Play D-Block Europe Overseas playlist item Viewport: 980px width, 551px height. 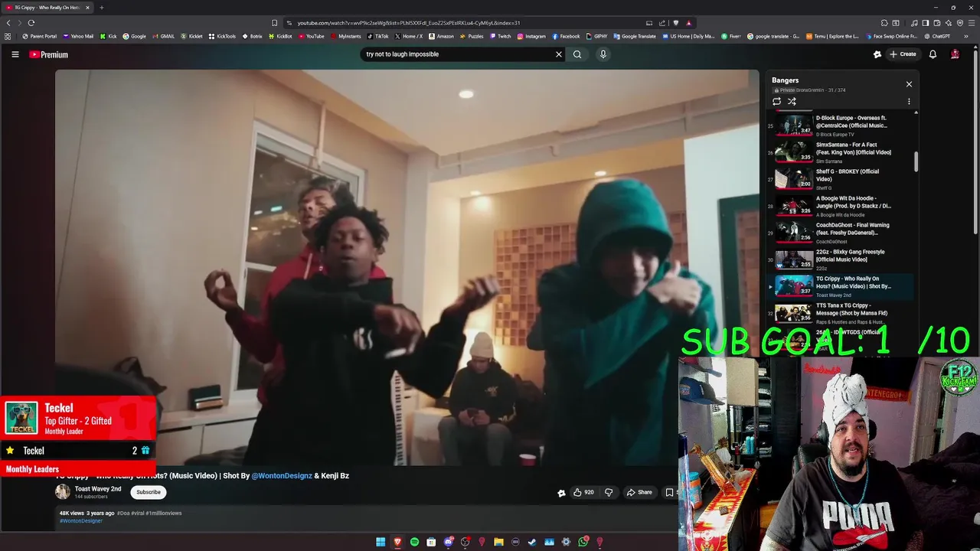point(840,126)
